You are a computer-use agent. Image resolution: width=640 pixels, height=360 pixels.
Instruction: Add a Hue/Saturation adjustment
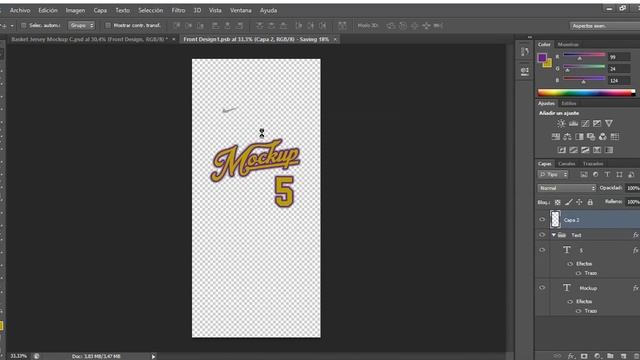click(x=556, y=137)
